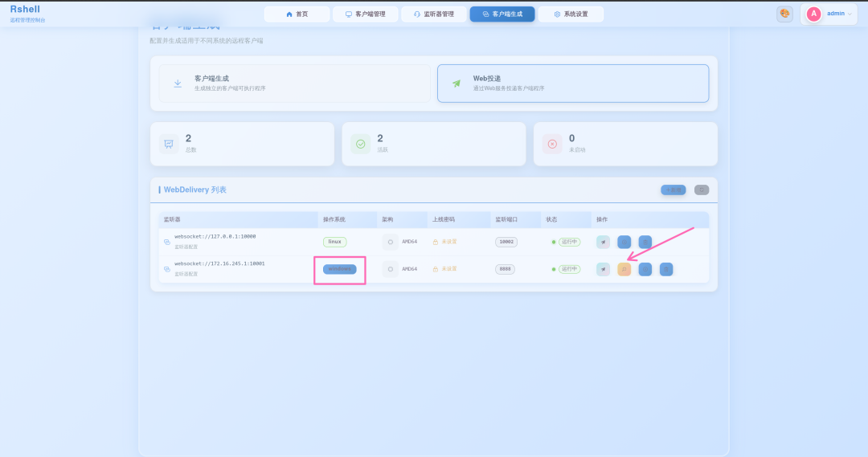
Task: Click the orange action icon in windows row
Action: (624, 269)
